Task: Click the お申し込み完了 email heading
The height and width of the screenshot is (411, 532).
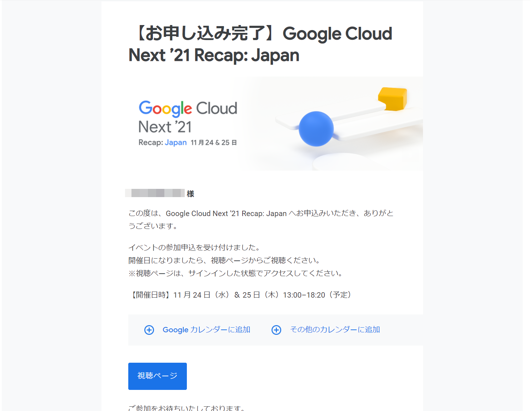Action: coord(260,44)
